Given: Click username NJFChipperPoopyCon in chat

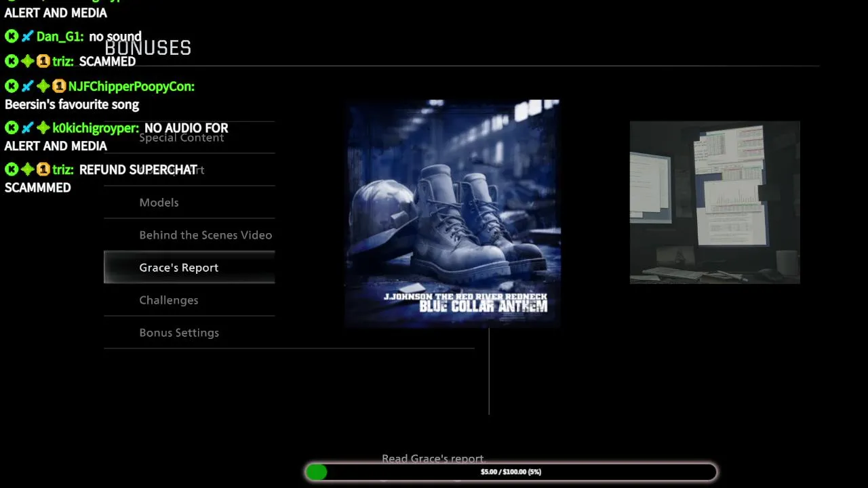Looking at the screenshot, I should tap(131, 86).
